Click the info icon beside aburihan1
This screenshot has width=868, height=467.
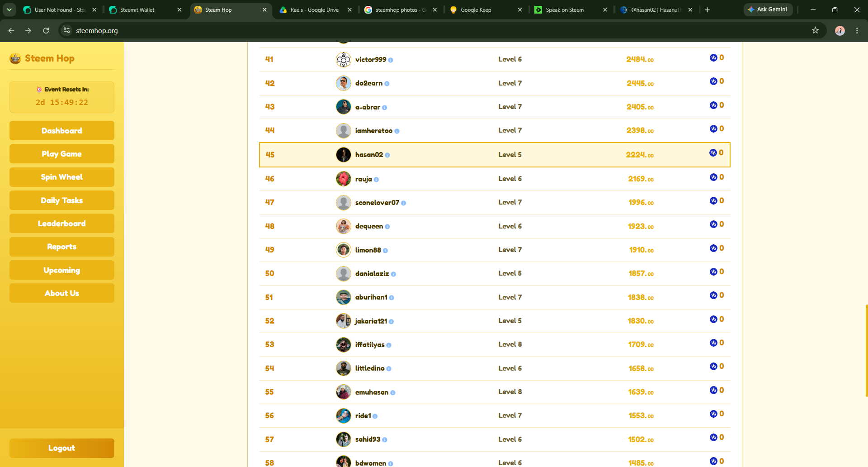coord(392,298)
